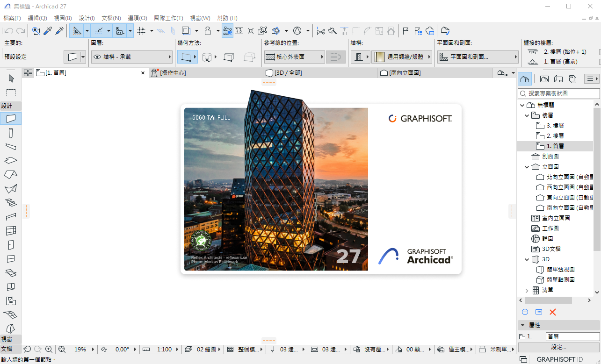The image size is (601, 364).
Task: Open the Design menu
Action: pos(87,18)
